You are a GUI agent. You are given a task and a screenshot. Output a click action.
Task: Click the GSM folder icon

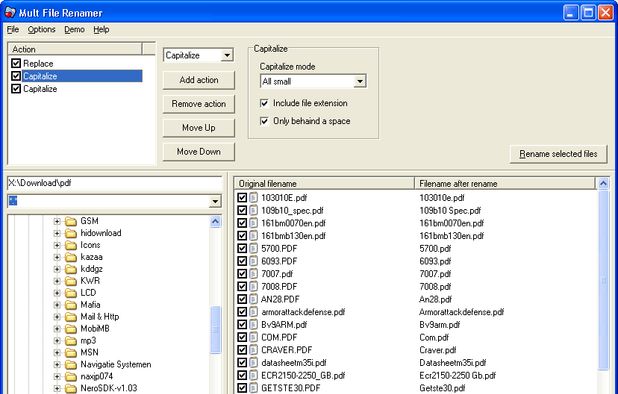[x=71, y=221]
